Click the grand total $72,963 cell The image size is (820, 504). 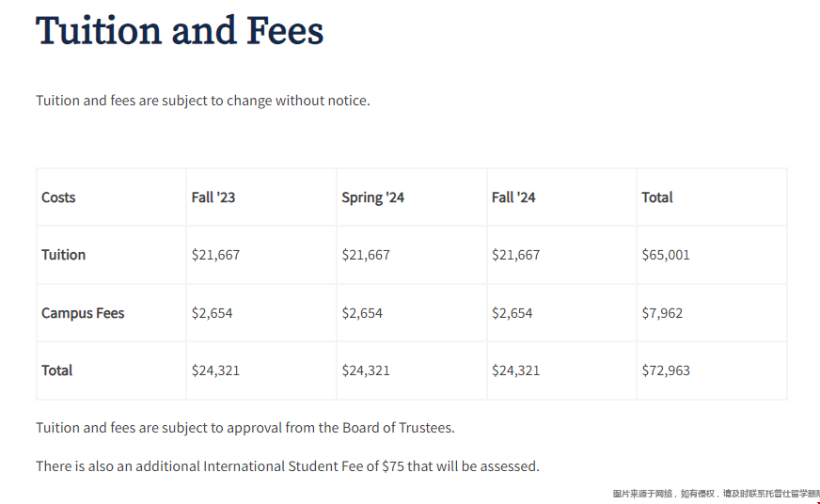click(x=666, y=370)
